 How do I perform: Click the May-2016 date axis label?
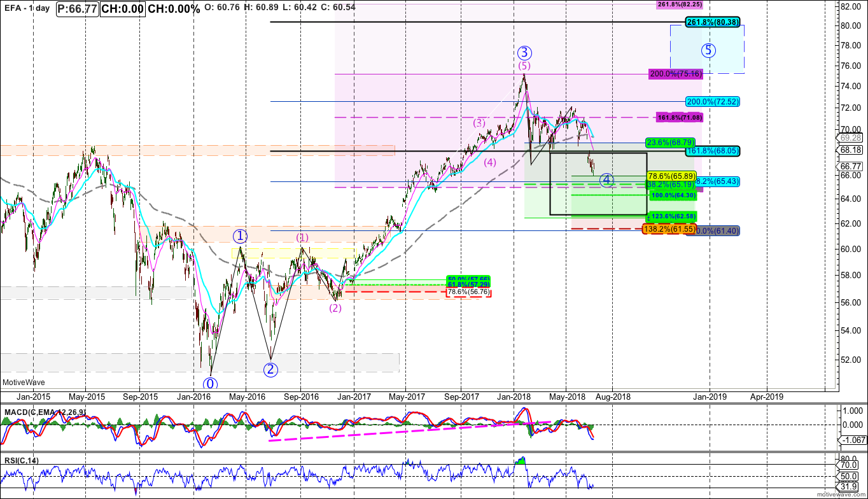pos(247,396)
